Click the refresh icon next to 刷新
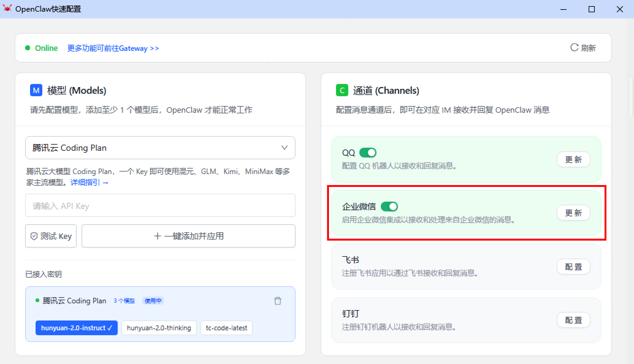 point(574,47)
